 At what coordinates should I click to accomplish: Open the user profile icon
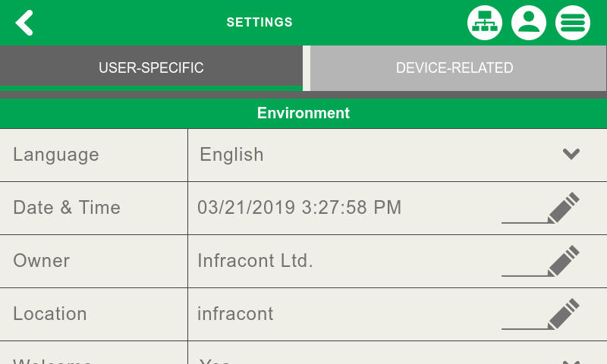[529, 23]
